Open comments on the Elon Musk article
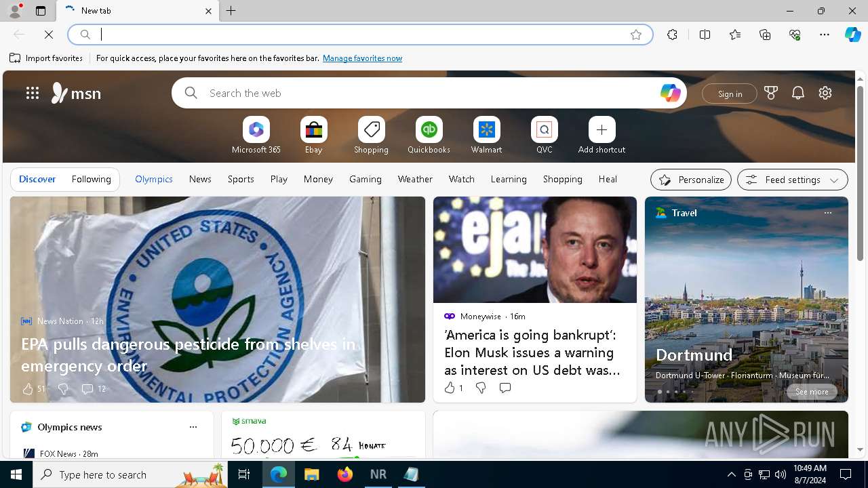 pyautogui.click(x=505, y=388)
